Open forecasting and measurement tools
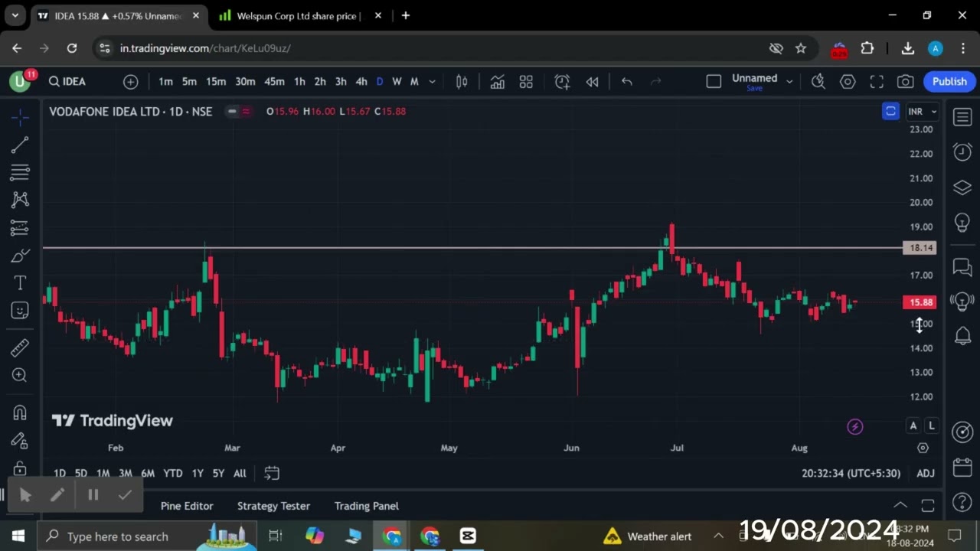 click(x=21, y=227)
